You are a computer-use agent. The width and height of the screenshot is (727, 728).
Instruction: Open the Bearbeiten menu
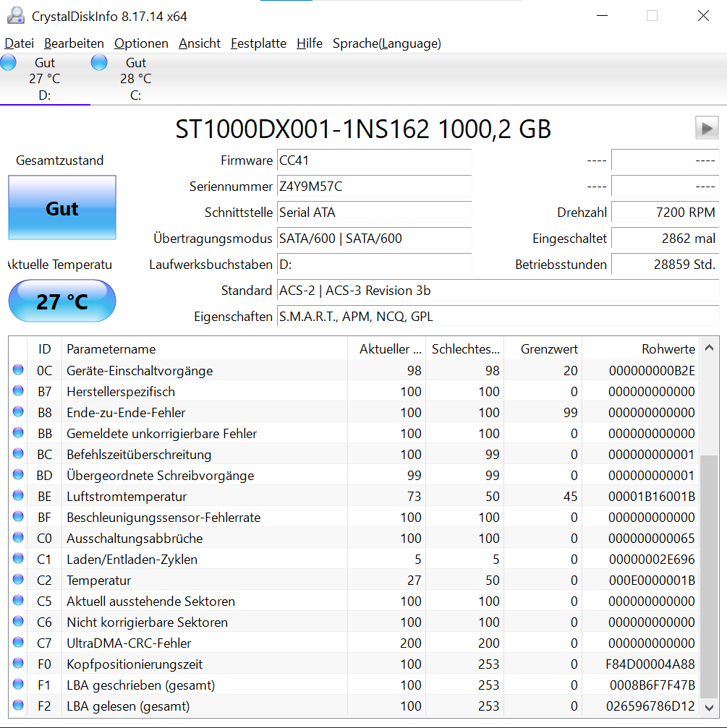coord(74,43)
